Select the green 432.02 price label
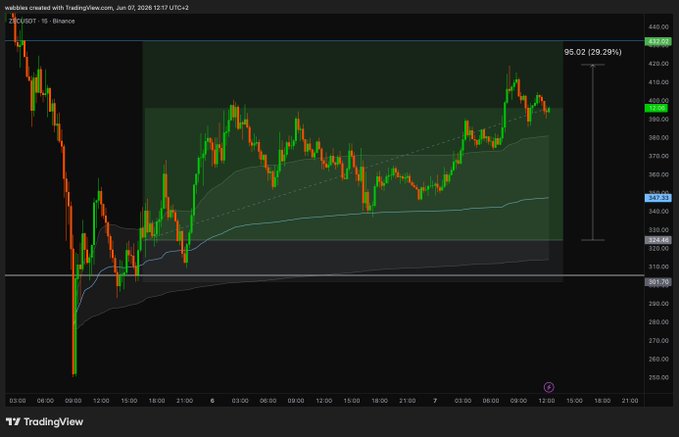 coord(658,42)
